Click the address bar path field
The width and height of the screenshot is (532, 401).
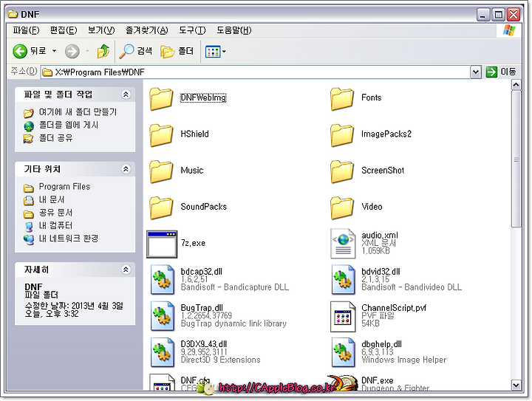pyautogui.click(x=255, y=72)
